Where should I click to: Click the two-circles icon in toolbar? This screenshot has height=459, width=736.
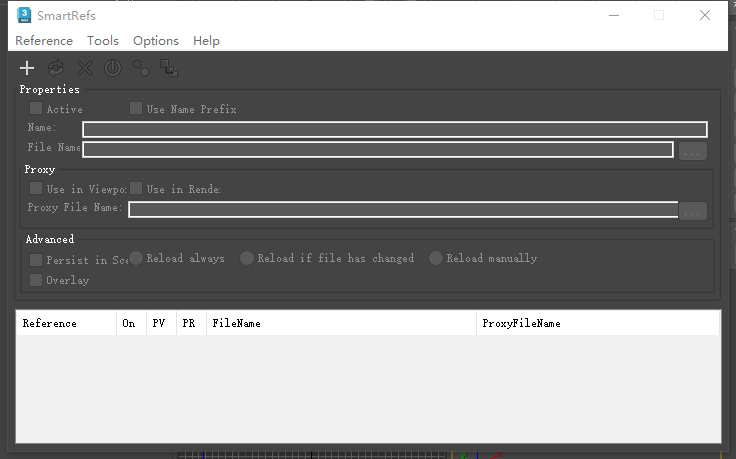point(141,68)
